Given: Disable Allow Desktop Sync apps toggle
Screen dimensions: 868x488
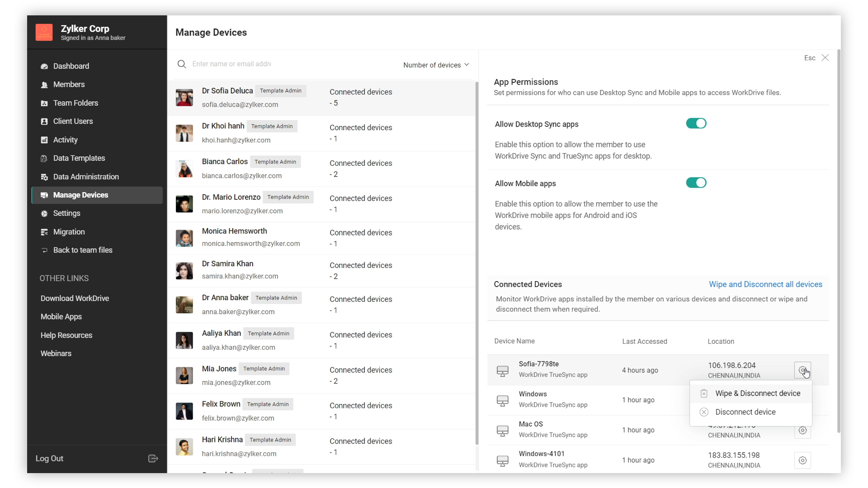Looking at the screenshot, I should coord(696,124).
